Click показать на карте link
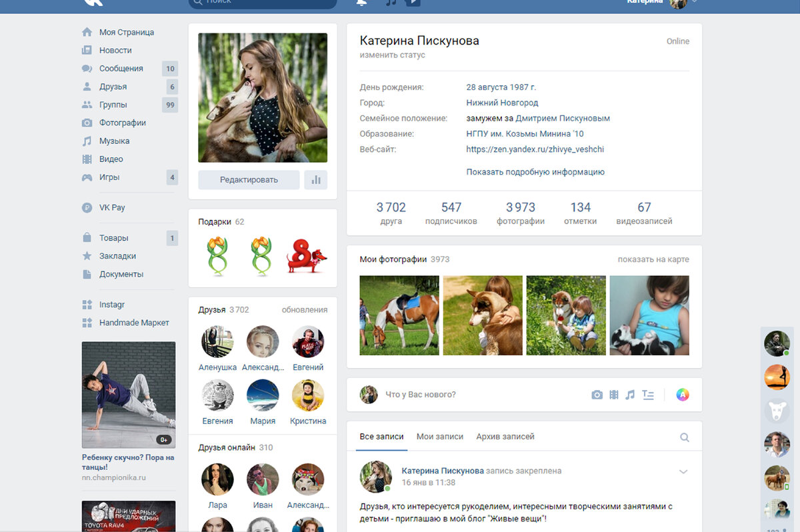The width and height of the screenshot is (800, 532). [653, 259]
